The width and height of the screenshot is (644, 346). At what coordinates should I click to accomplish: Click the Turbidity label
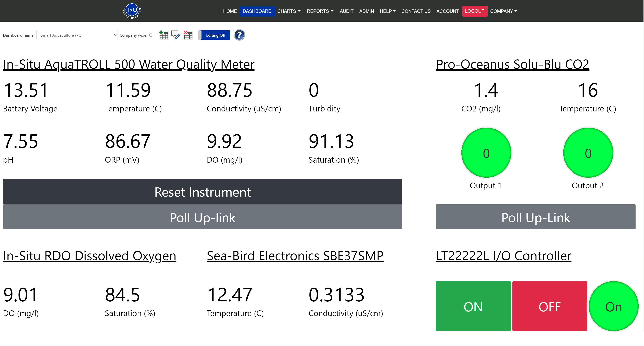click(324, 109)
